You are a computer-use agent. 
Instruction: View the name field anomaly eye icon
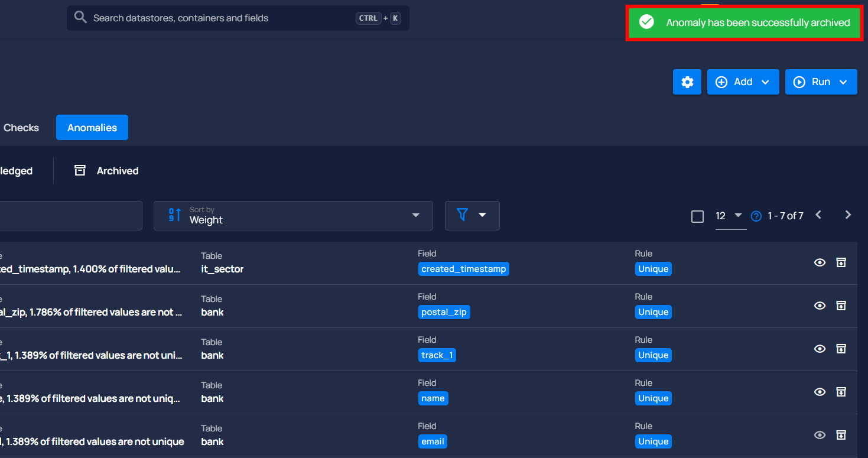coord(820,392)
